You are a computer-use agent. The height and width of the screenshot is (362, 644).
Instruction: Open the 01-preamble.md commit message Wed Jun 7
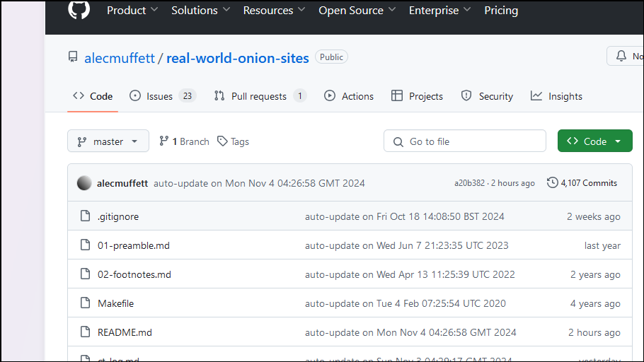point(407,245)
